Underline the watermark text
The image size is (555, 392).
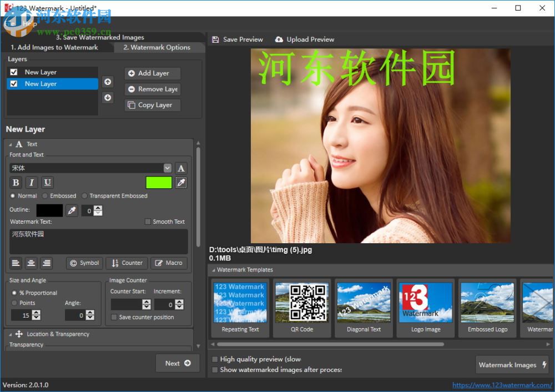click(x=47, y=182)
